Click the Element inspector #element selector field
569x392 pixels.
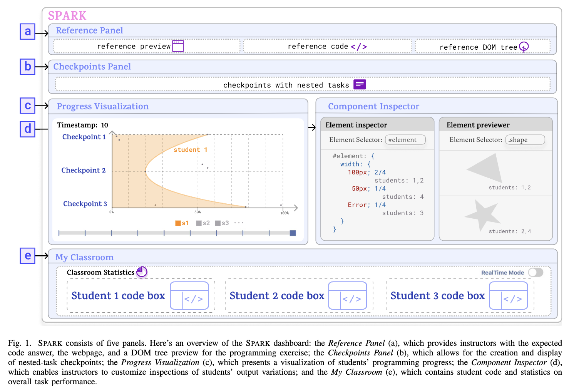(x=405, y=140)
